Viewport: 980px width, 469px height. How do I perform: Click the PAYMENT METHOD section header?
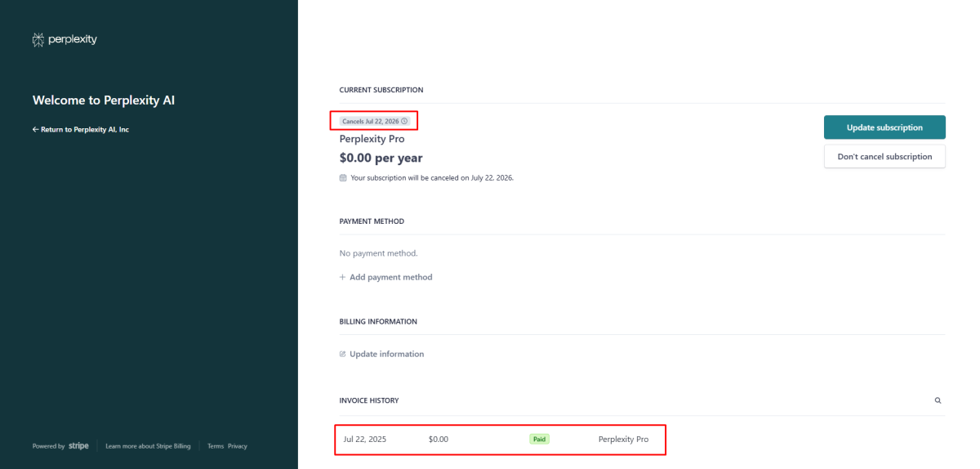pyautogui.click(x=372, y=221)
